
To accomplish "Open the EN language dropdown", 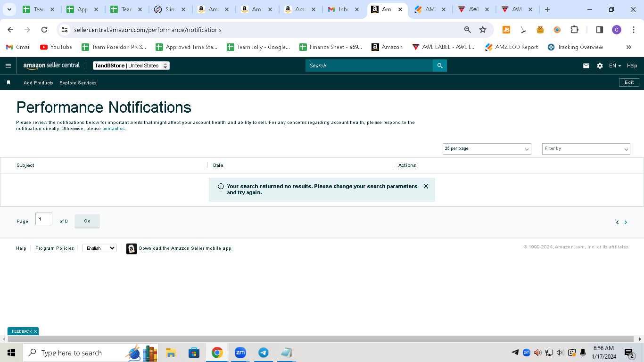I will tap(615, 66).
